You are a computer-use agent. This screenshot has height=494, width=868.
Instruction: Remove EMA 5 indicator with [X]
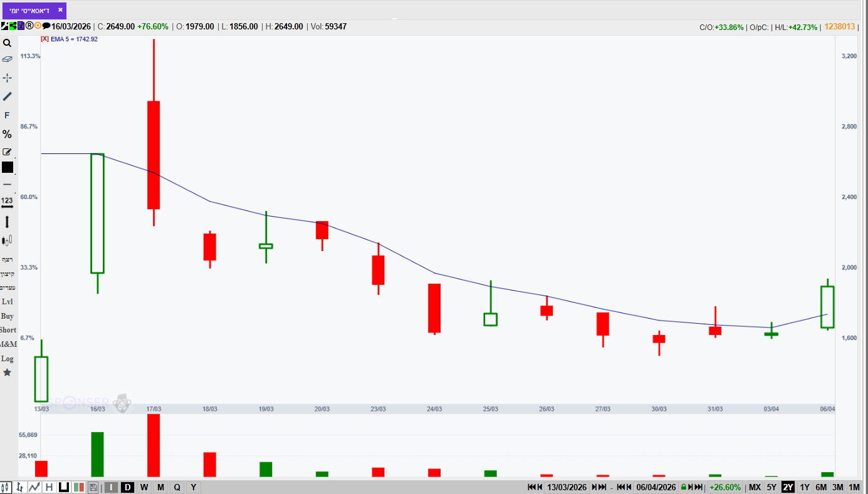point(44,39)
